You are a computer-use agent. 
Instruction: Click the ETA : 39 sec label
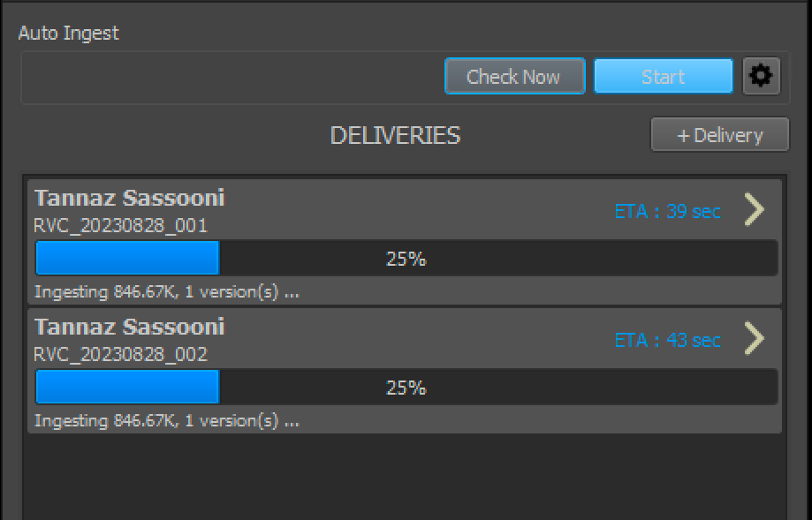[667, 211]
